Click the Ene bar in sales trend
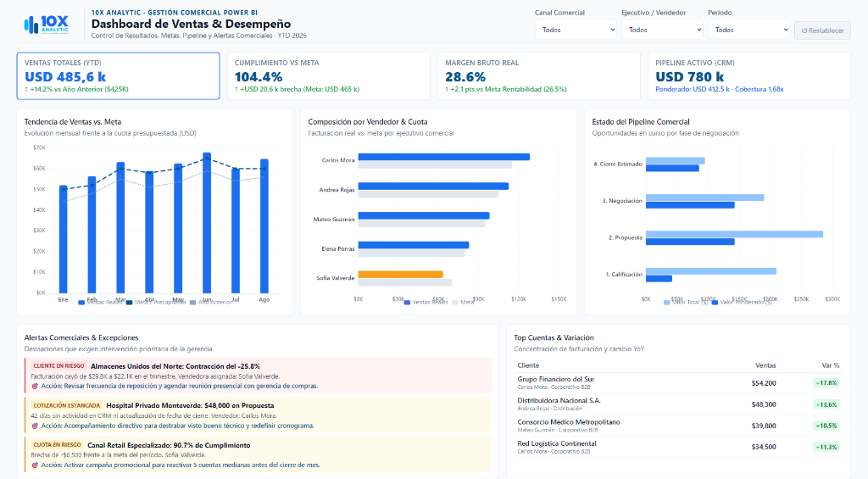This screenshot has height=479, width=868. 63,239
